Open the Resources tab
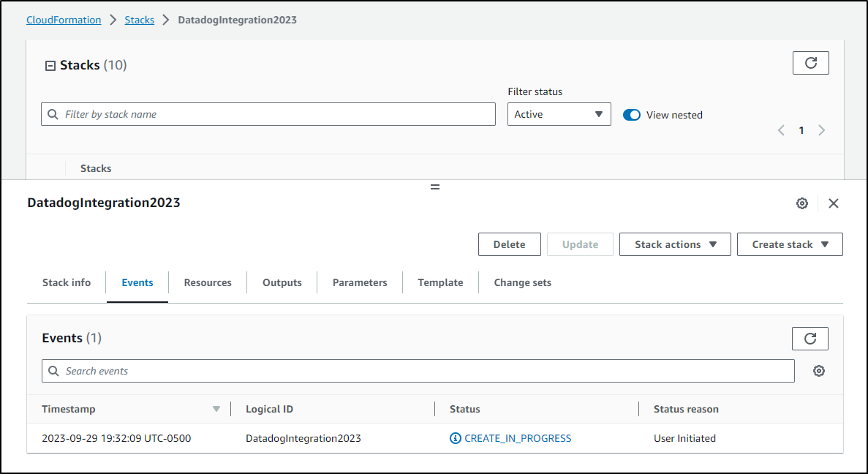Screen dimensions: 868x474 [x=208, y=282]
